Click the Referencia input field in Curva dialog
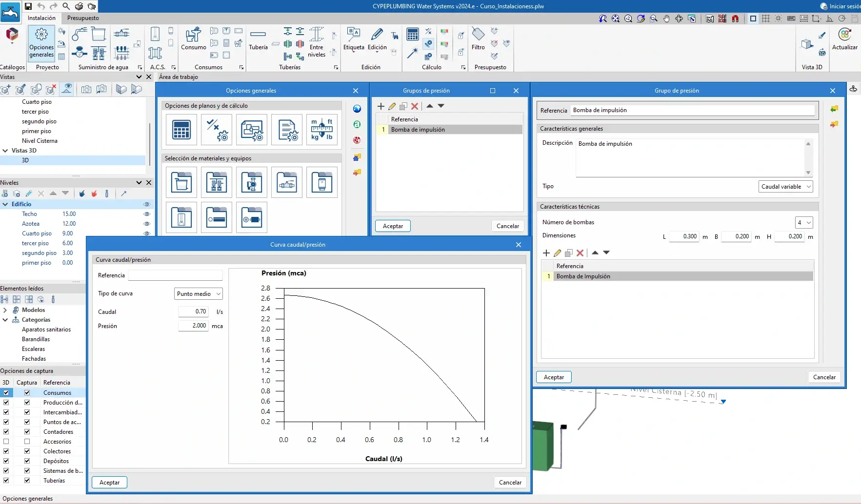 (175, 275)
